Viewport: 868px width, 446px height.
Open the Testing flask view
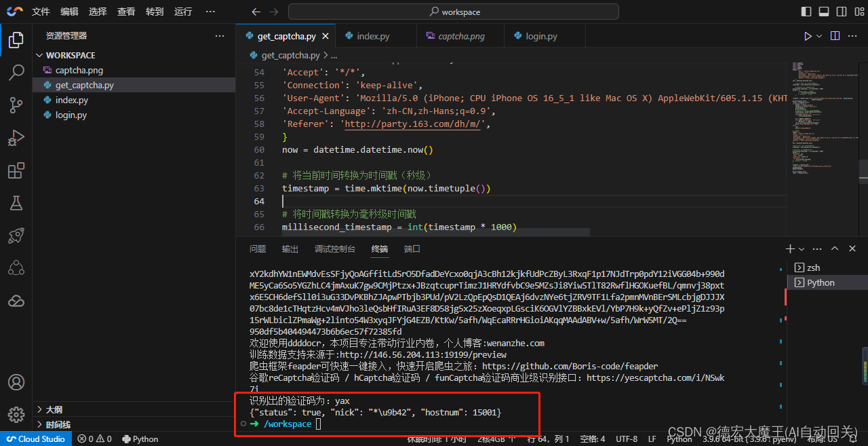(x=16, y=203)
